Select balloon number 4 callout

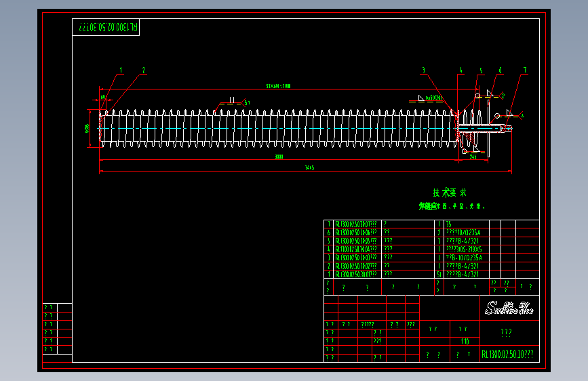[461, 70]
